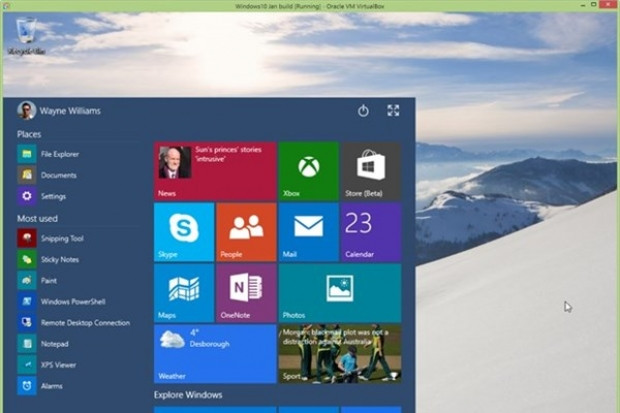Open the Recycle Bin desktop icon

click(x=26, y=35)
